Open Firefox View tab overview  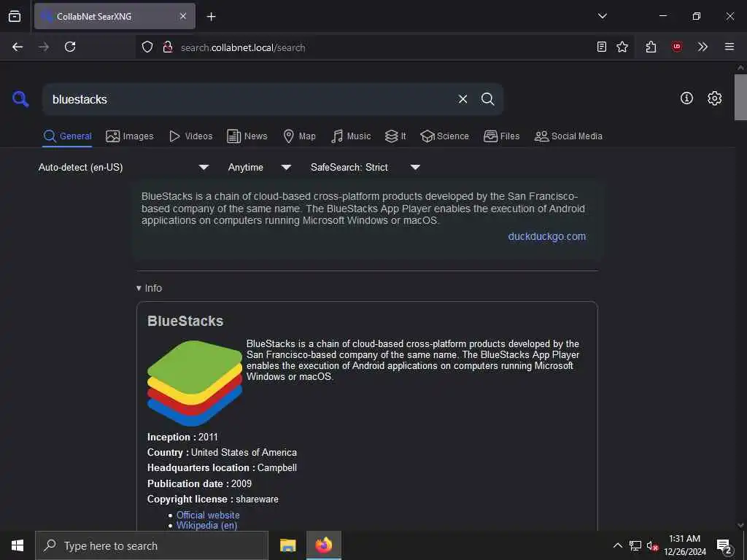point(15,16)
